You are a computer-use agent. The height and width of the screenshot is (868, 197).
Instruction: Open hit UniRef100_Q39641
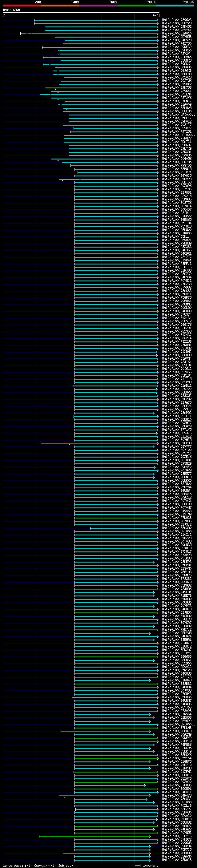[x=176, y=91]
